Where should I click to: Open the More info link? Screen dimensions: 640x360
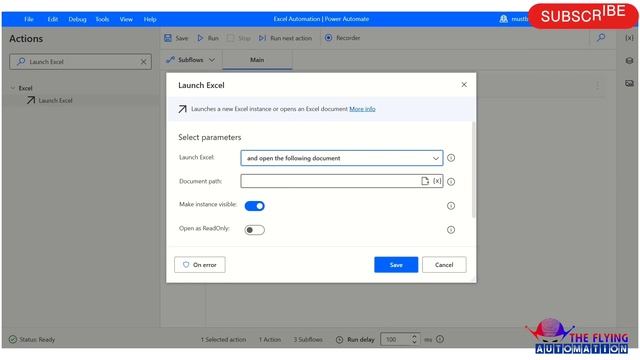tap(362, 109)
